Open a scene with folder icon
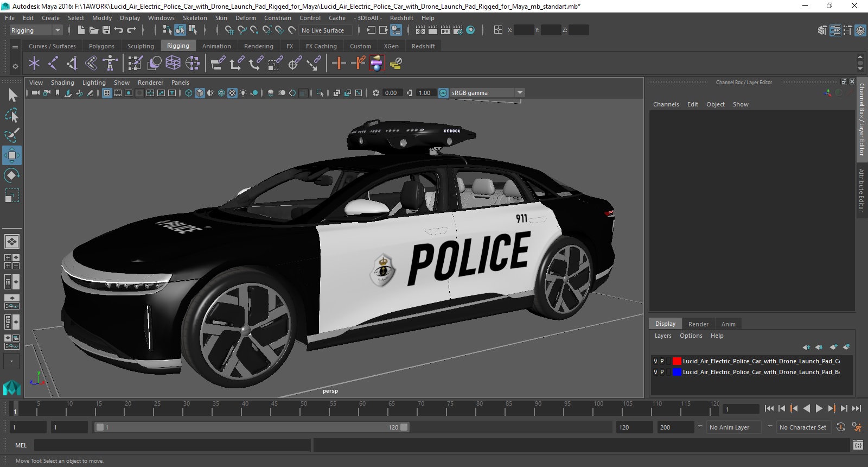Image resolution: width=868 pixels, height=467 pixels. 94,30
